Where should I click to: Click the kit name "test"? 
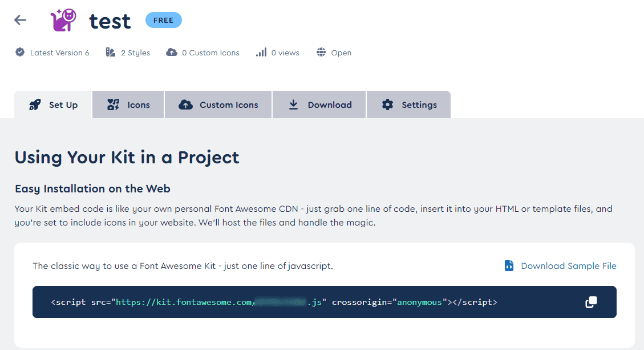(x=110, y=21)
